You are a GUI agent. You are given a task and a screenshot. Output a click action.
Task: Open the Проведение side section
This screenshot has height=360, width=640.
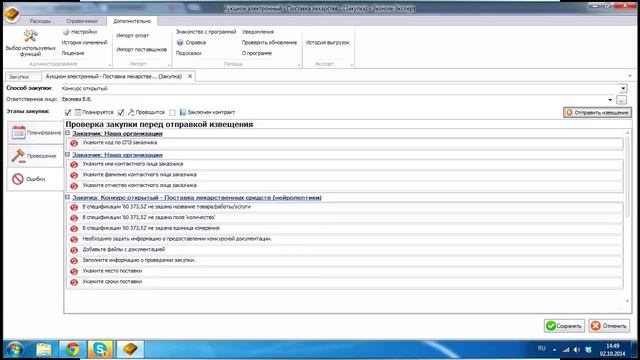click(x=36, y=156)
